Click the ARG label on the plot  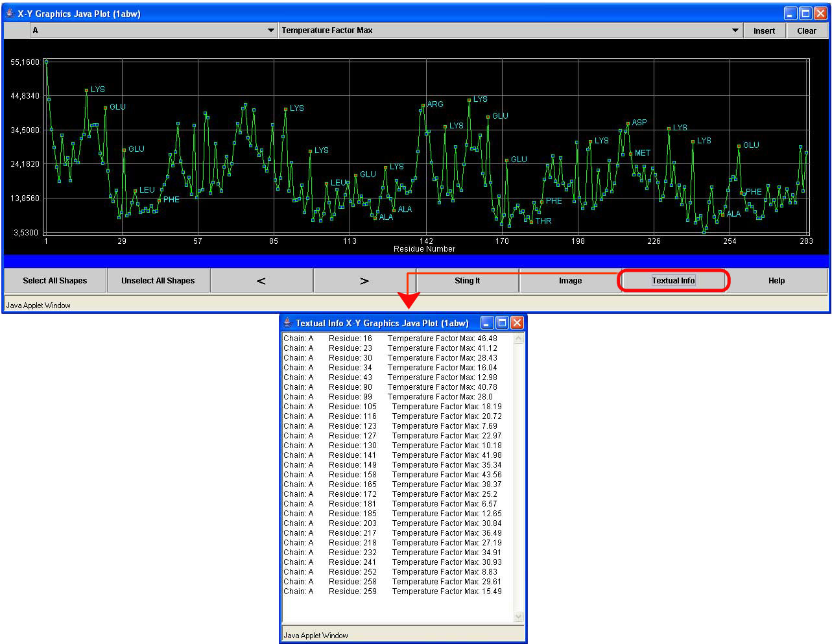[x=435, y=104]
